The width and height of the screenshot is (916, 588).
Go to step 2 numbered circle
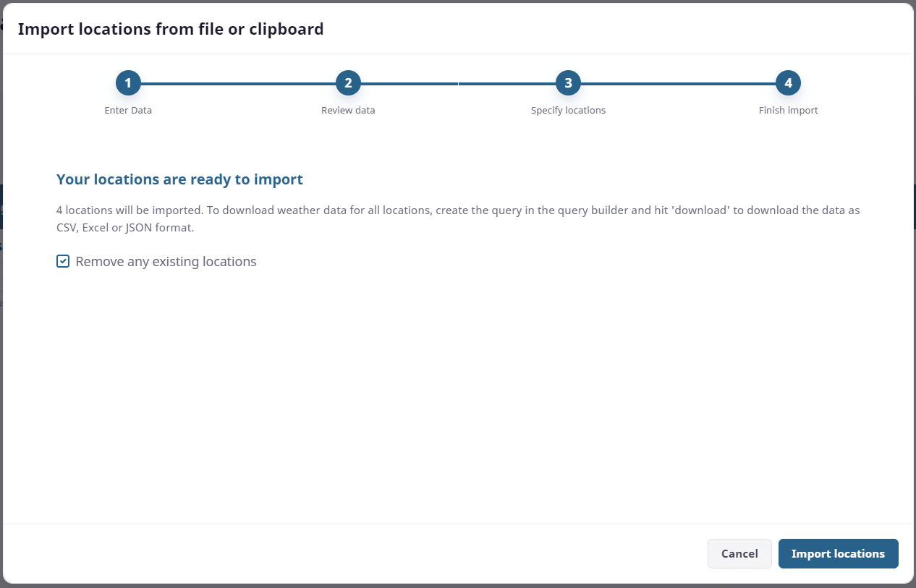pyautogui.click(x=348, y=83)
